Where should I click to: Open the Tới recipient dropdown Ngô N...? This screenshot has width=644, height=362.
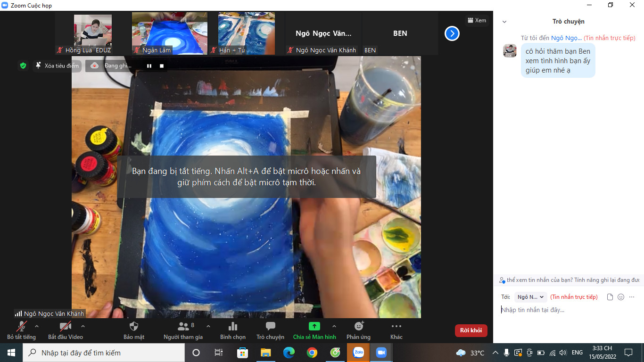530,297
